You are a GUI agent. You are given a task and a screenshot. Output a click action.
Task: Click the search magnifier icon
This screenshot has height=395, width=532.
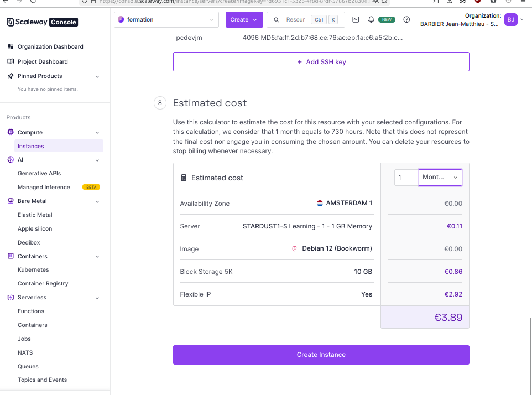[276, 20]
